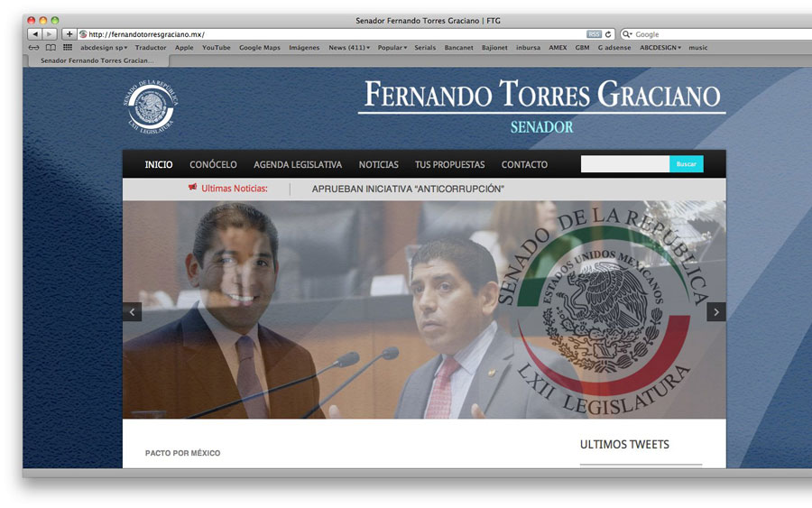
Task: Go back with the Safari back arrow
Action: [34, 34]
